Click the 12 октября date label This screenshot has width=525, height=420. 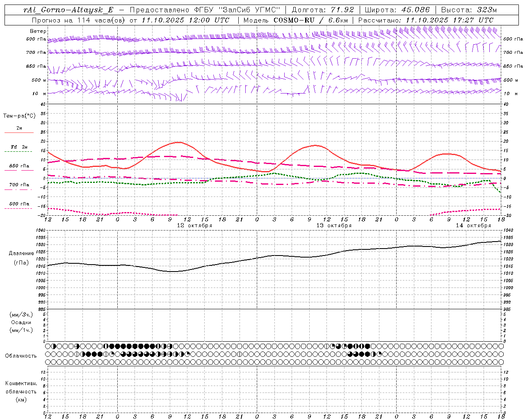point(194,226)
